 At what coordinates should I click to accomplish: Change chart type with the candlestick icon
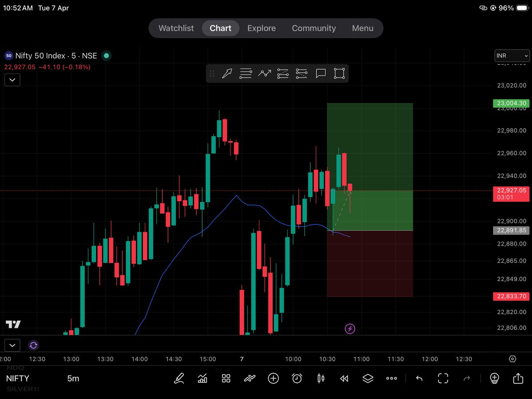point(321,378)
